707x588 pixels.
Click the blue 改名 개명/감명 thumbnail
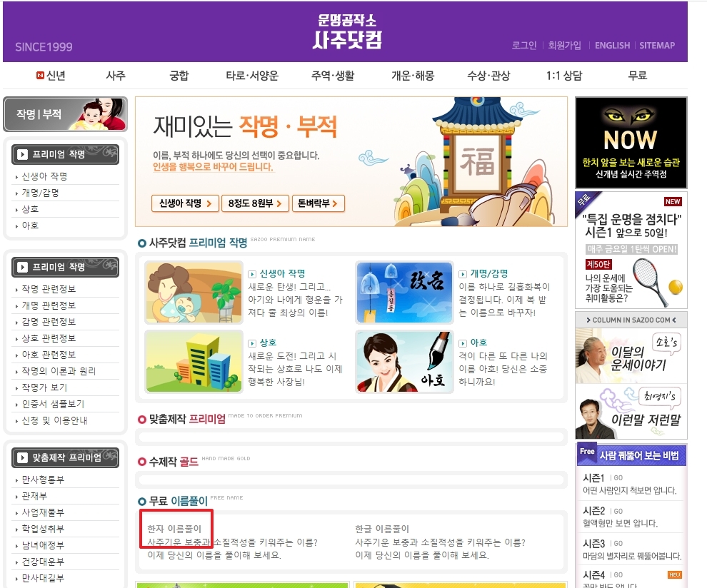[404, 293]
